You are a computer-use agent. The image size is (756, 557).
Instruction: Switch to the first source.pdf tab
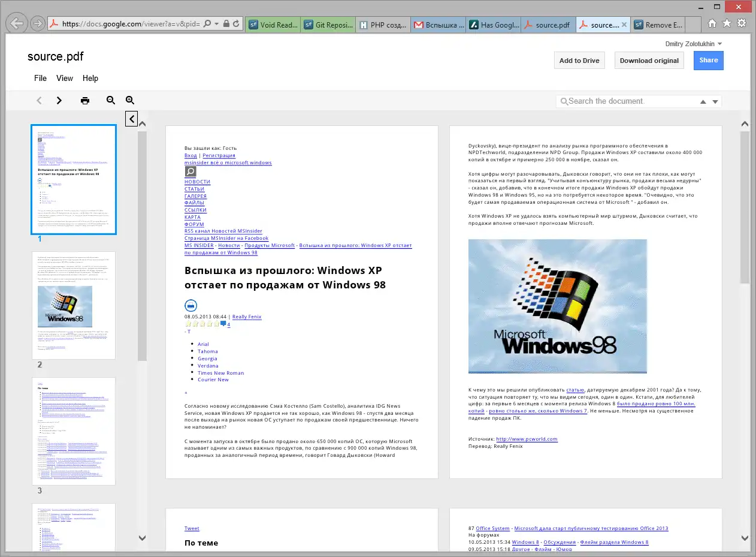[548, 25]
